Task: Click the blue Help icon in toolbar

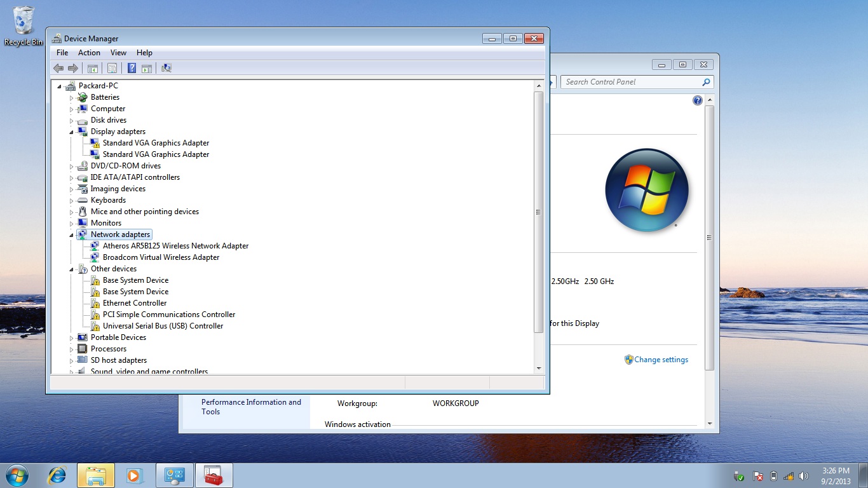Action: click(132, 68)
